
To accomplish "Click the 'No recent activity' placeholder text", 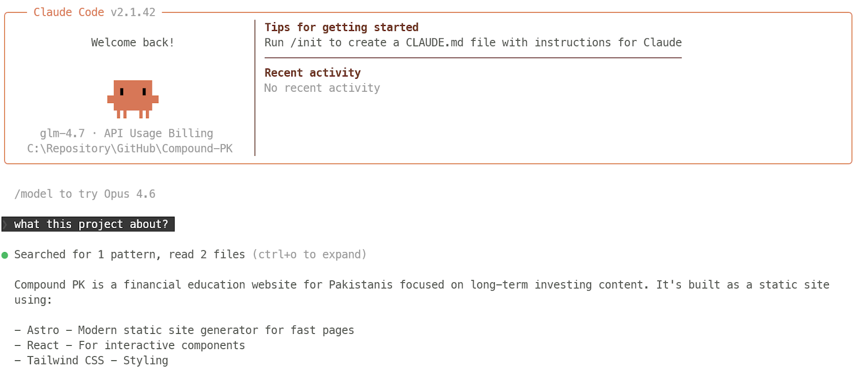I will coord(322,88).
